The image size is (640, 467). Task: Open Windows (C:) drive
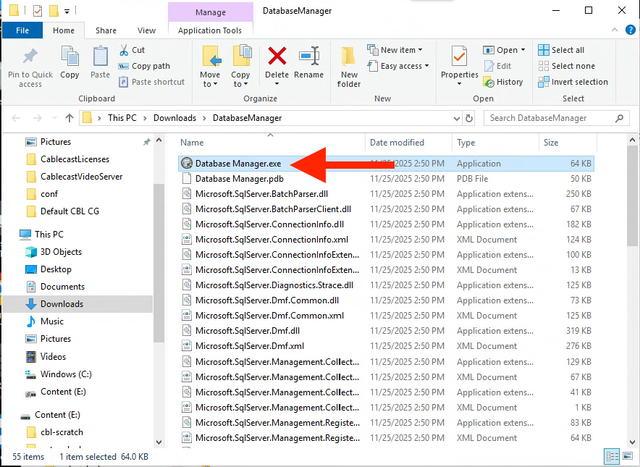coord(66,374)
